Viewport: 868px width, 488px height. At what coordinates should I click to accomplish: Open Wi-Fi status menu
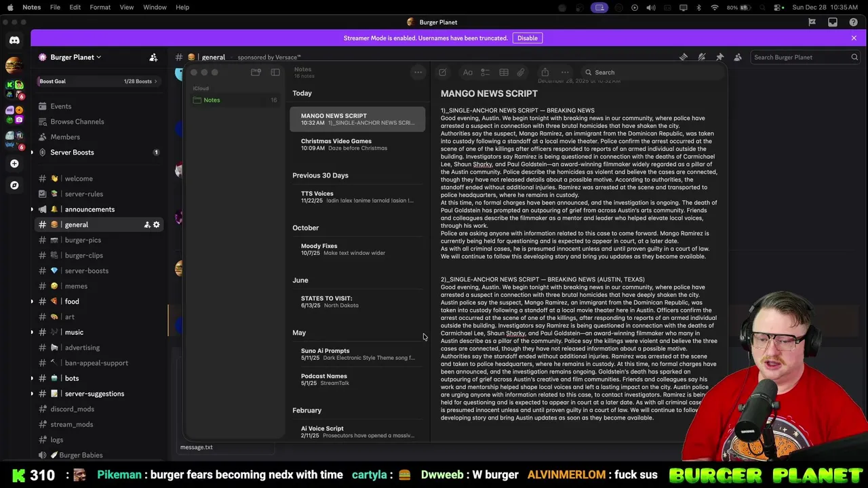tap(715, 7)
